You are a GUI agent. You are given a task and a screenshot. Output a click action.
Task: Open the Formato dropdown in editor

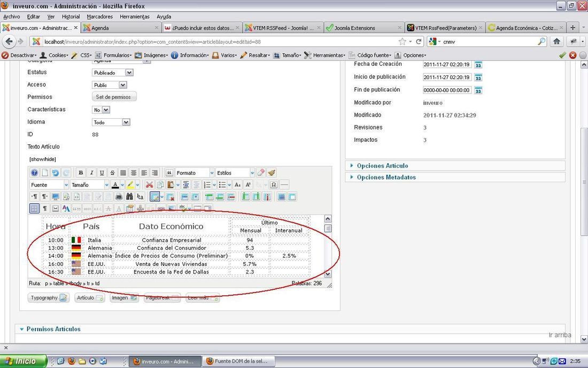195,173
